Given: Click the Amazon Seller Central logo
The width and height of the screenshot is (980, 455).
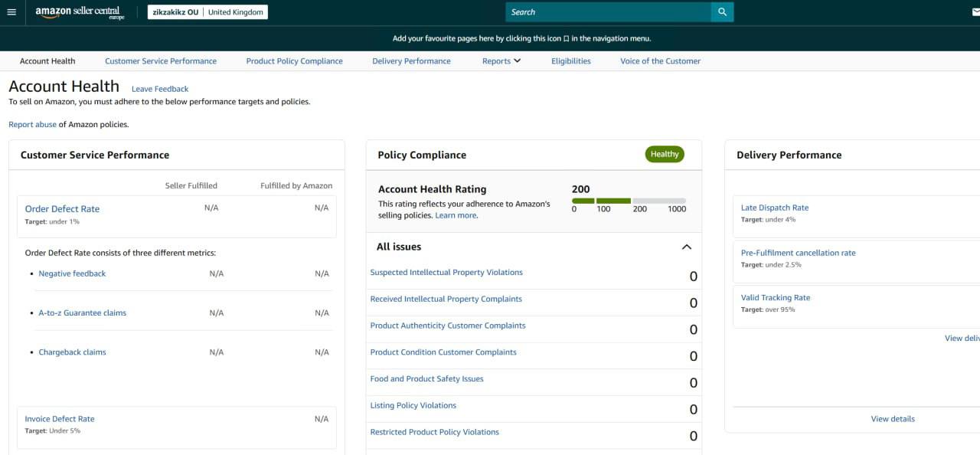Looking at the screenshot, I should pyautogui.click(x=80, y=12).
